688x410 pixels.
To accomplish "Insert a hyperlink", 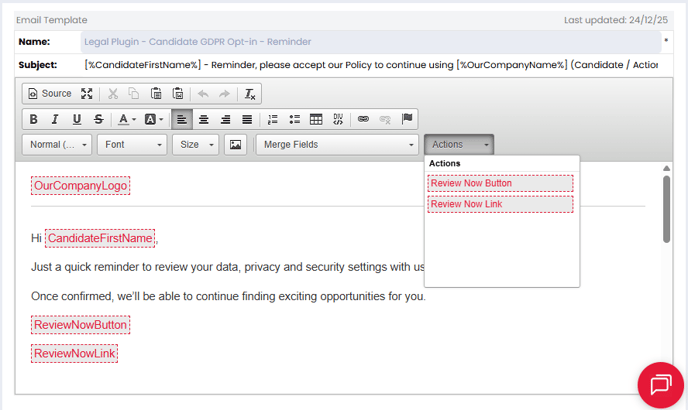I will click(363, 119).
